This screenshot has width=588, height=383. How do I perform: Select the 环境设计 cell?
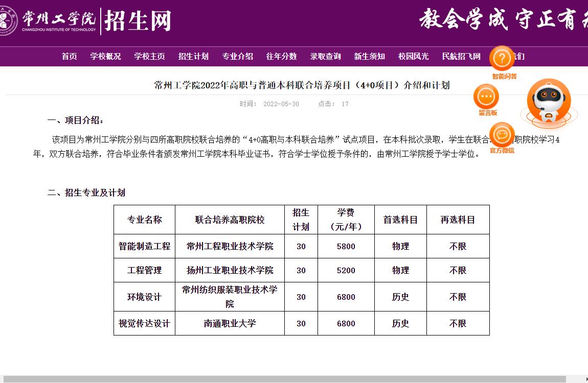pyautogui.click(x=144, y=297)
